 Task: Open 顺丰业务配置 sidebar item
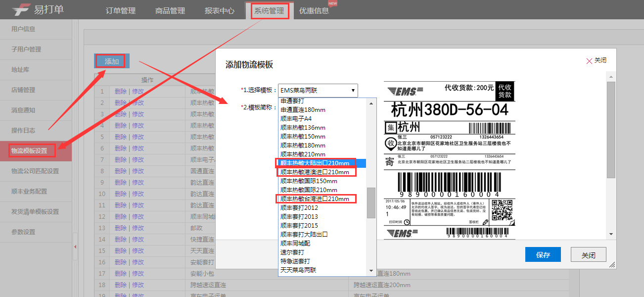36,192
